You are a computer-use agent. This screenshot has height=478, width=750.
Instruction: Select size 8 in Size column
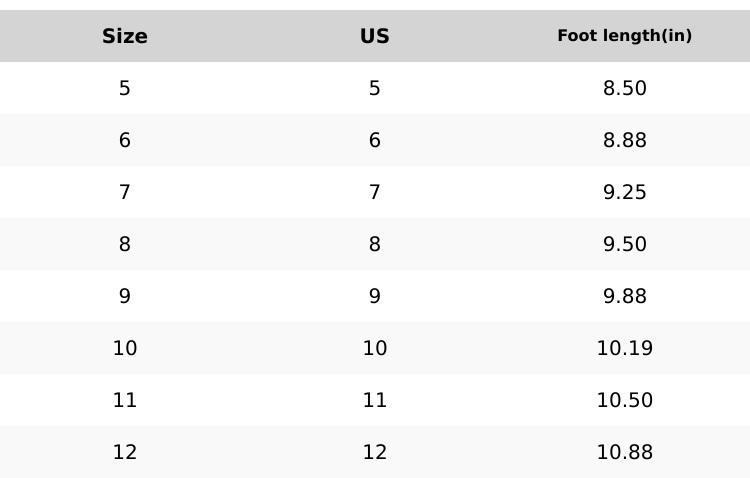coord(125,244)
